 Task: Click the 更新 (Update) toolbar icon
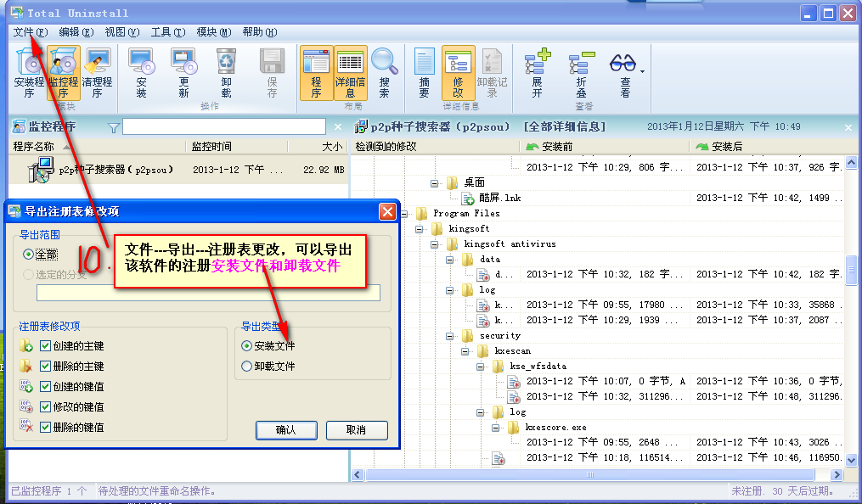tap(183, 72)
